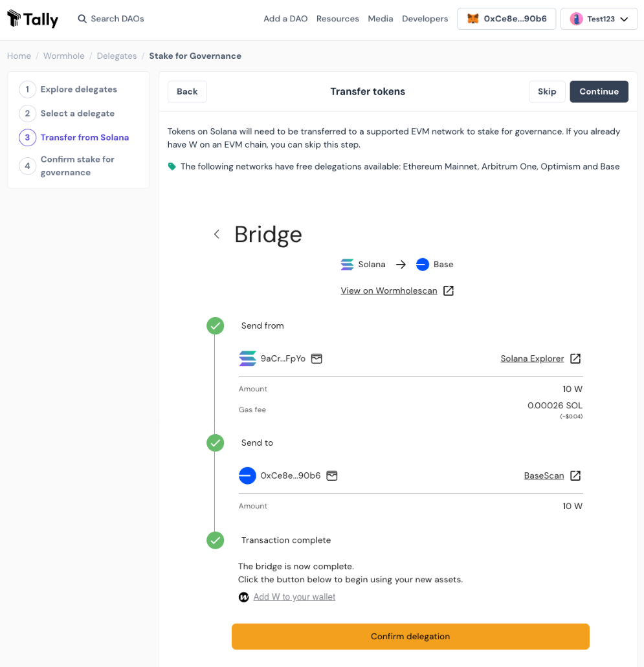The width and height of the screenshot is (644, 667).
Task: Click the orange Confirm delegation button
Action: (x=410, y=637)
